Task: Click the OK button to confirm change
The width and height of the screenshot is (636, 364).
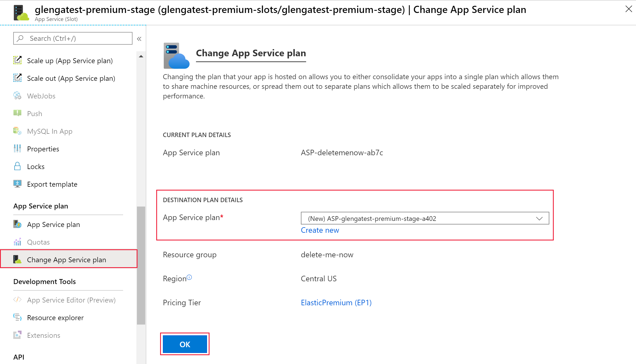Action: [x=184, y=344]
